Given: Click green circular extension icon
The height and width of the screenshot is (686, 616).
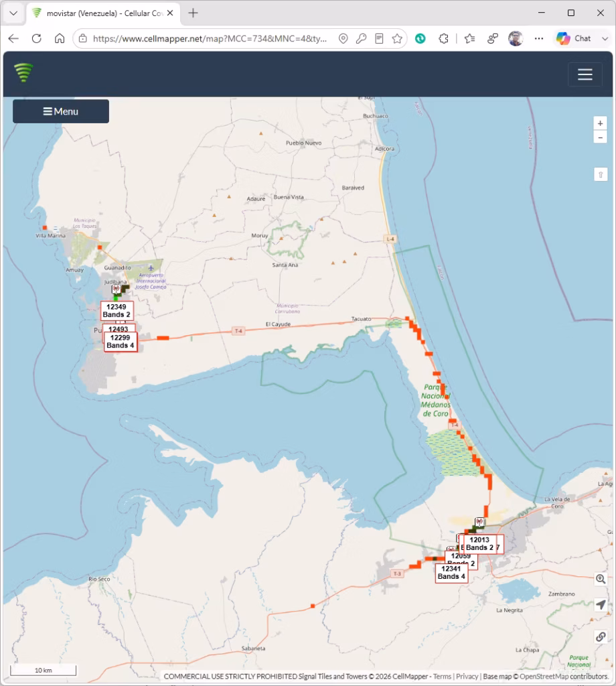Looking at the screenshot, I should [x=420, y=38].
